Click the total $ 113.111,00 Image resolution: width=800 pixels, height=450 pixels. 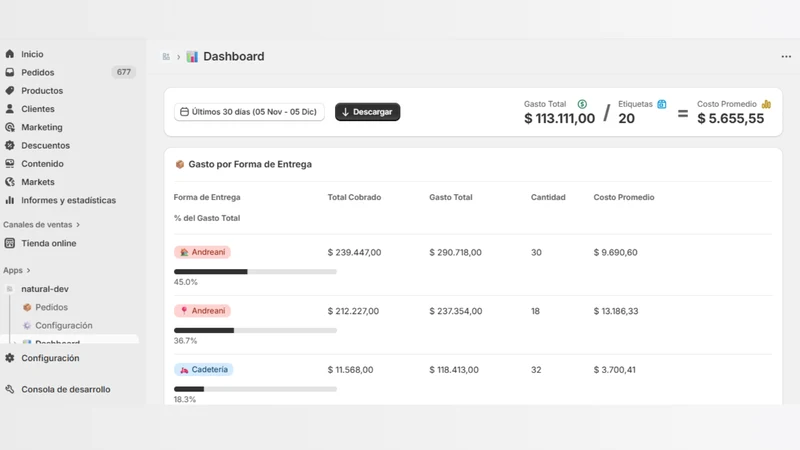(x=559, y=118)
